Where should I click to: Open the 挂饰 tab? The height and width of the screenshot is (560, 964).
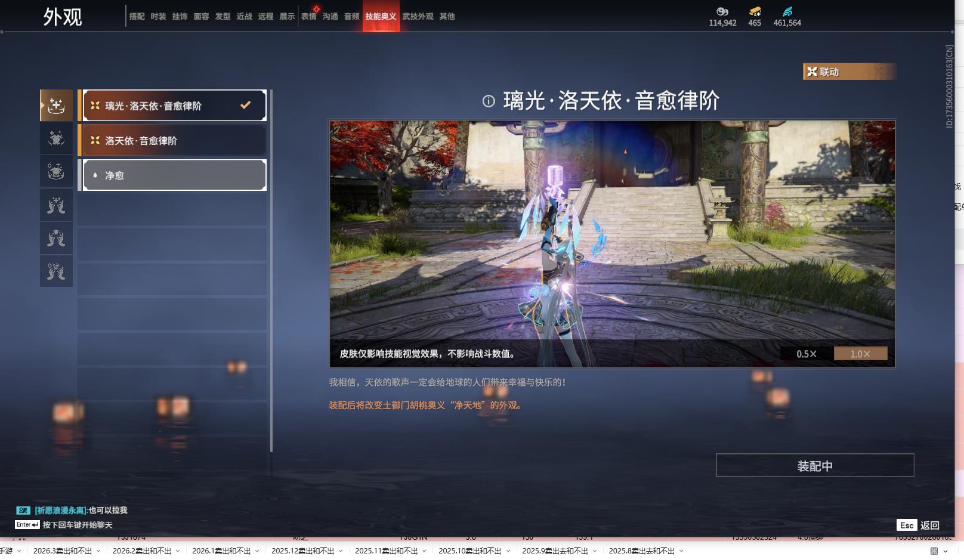180,17
